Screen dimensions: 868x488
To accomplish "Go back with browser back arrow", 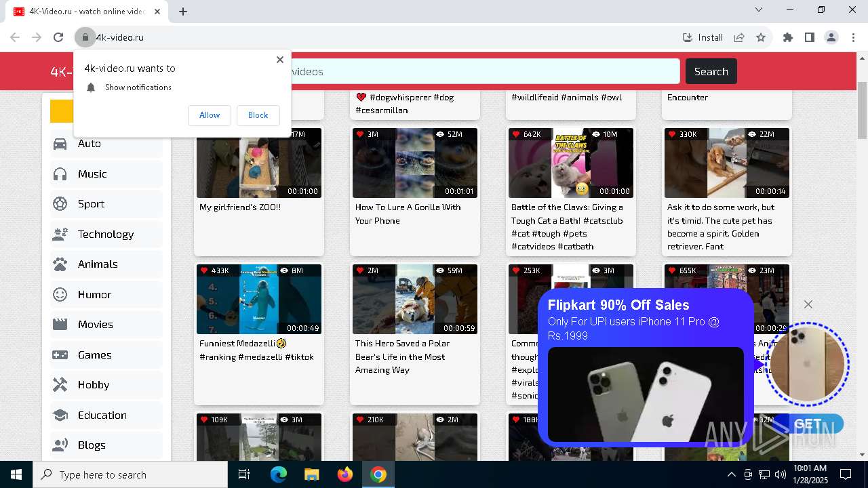I will (x=15, y=37).
